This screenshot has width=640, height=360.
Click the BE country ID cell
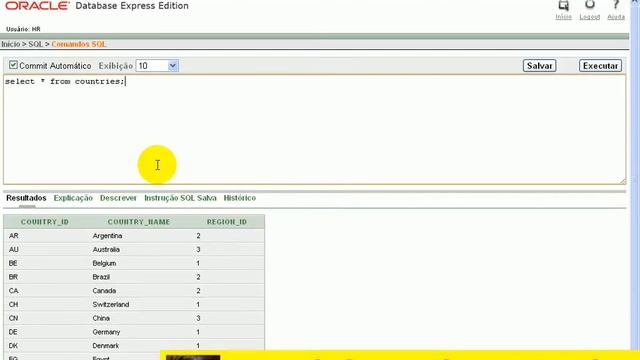tap(13, 263)
